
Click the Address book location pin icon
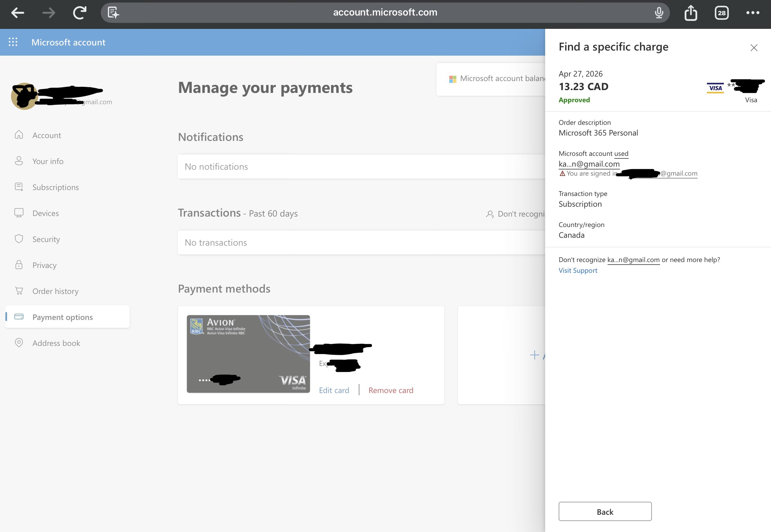19,343
